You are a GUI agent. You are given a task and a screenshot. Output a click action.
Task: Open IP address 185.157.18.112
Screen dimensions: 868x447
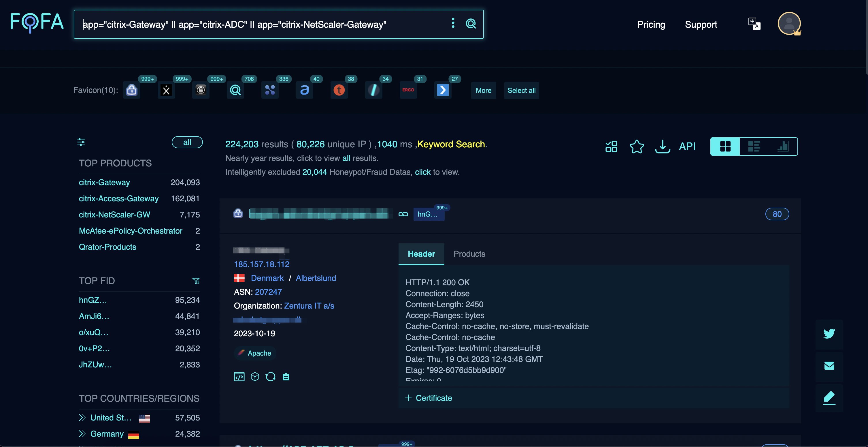click(261, 264)
